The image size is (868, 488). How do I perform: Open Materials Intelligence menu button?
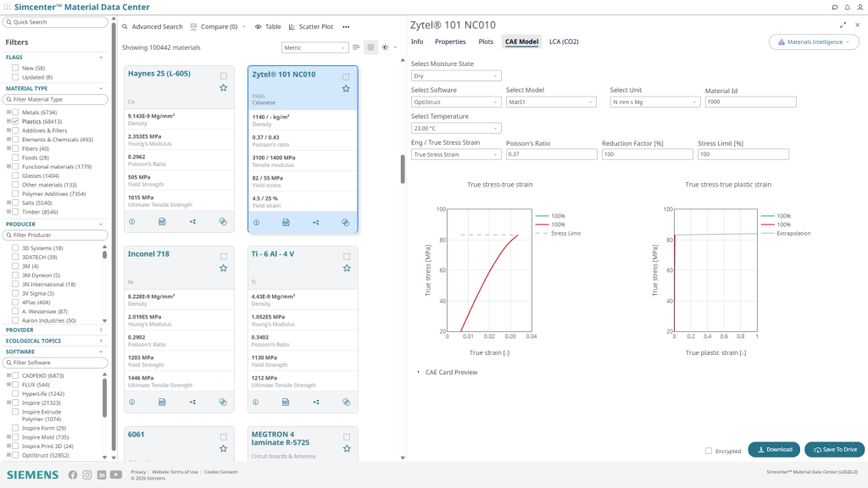pyautogui.click(x=814, y=42)
